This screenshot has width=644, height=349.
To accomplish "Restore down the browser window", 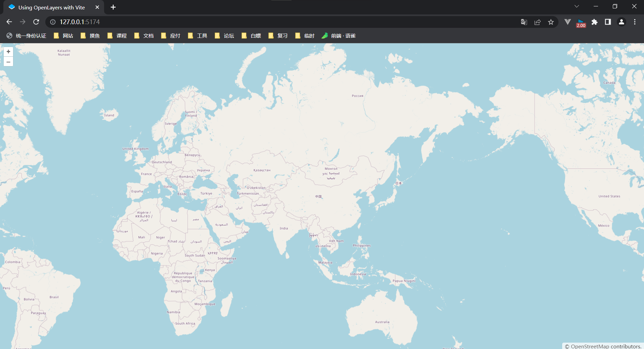I will coord(615,6).
